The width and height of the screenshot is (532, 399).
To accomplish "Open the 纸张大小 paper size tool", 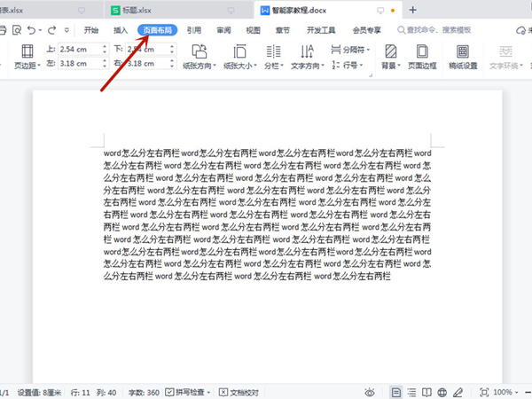I will tap(241, 54).
